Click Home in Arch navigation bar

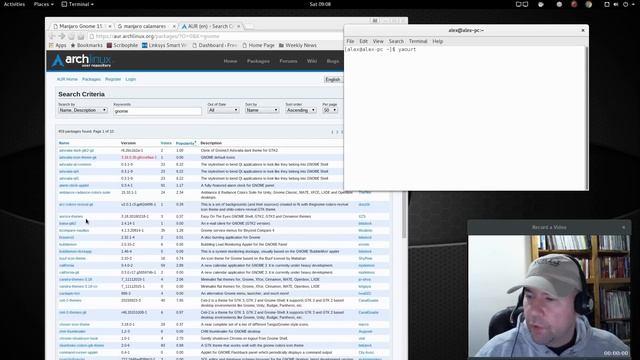pos(230,61)
